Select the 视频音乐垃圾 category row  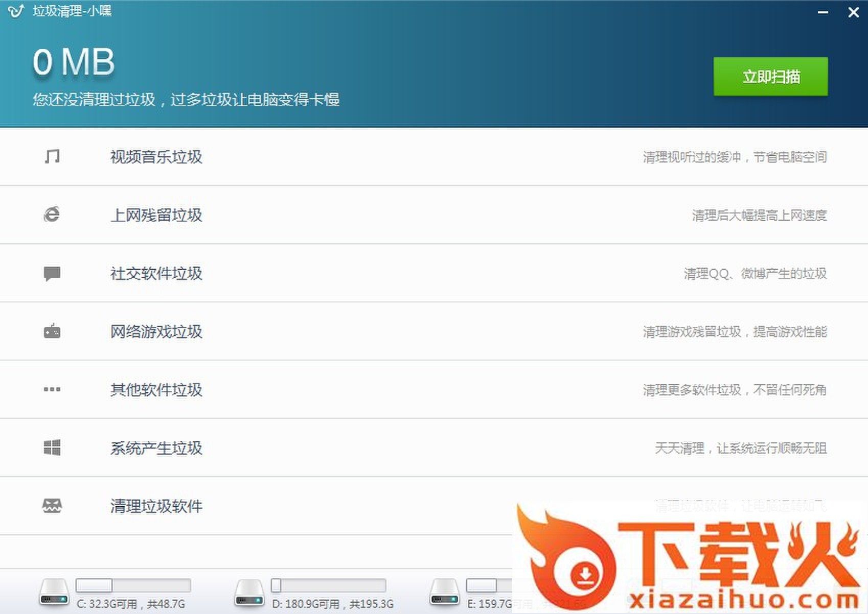point(156,157)
